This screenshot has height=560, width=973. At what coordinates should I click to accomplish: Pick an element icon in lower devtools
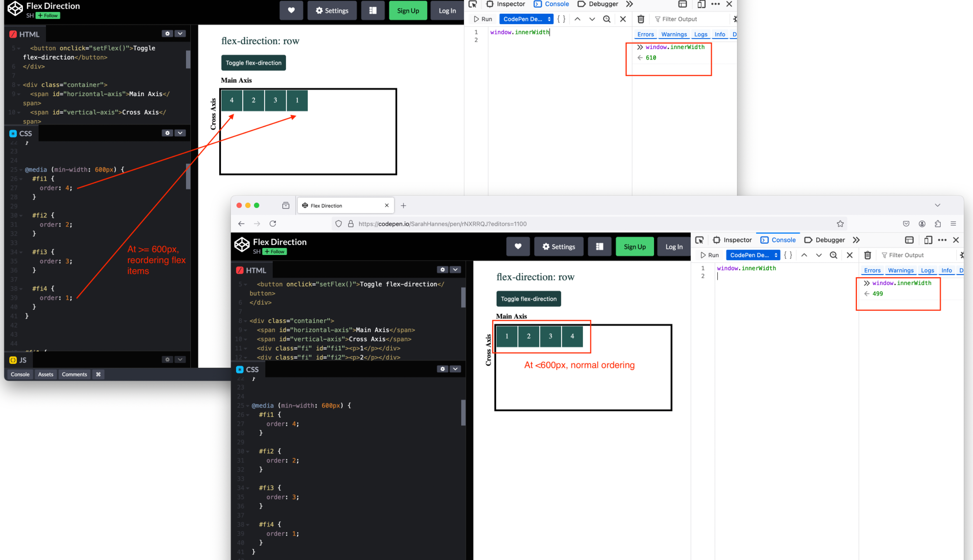tap(699, 240)
